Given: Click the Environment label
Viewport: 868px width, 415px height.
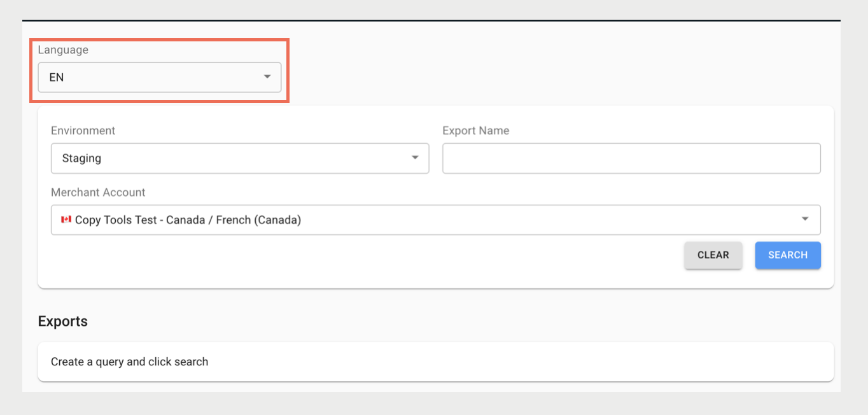Looking at the screenshot, I should point(83,130).
